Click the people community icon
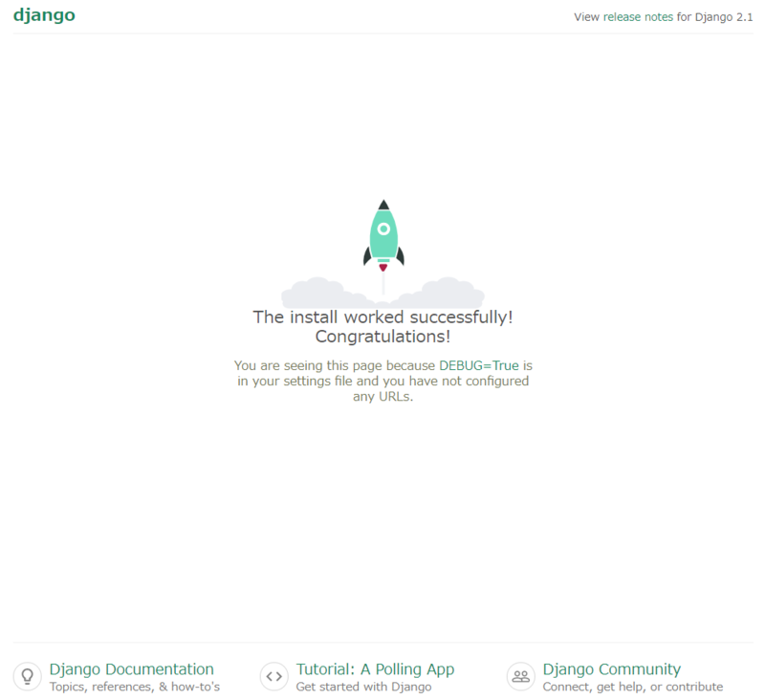This screenshot has height=700, width=765. (x=521, y=676)
